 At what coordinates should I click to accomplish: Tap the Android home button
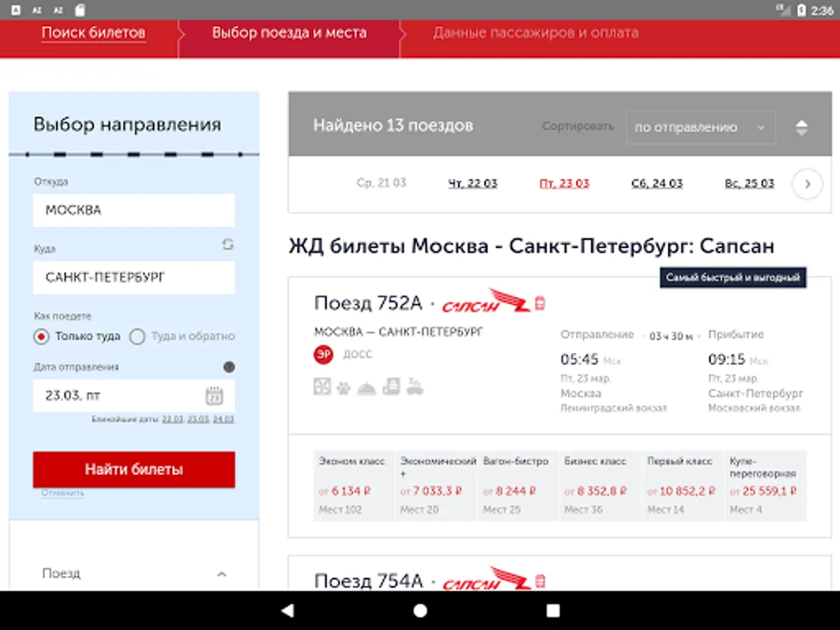[x=420, y=610]
